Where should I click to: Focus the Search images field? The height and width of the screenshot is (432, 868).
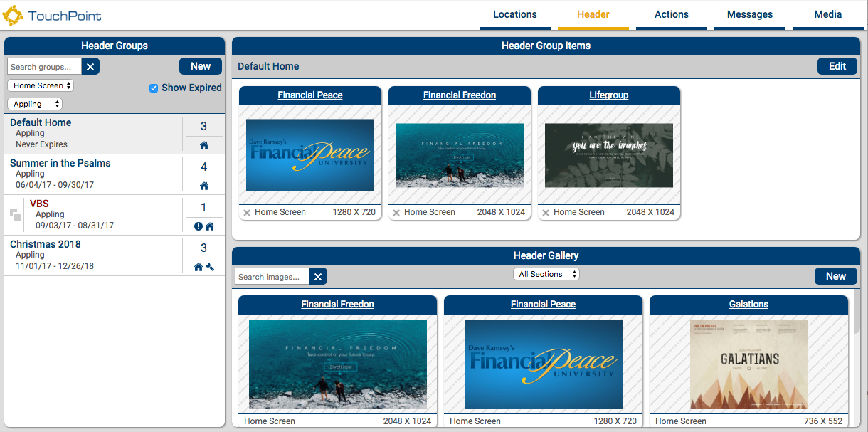[x=272, y=277]
